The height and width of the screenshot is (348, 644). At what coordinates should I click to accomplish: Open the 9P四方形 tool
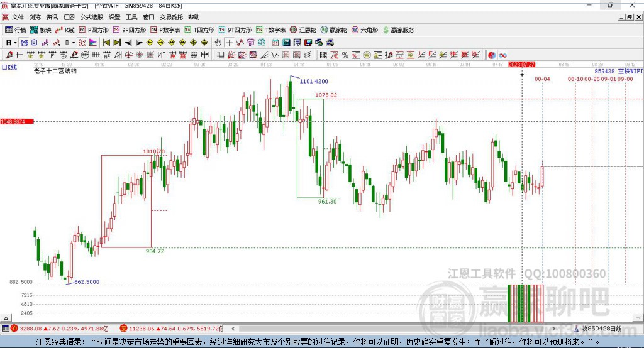130,30
